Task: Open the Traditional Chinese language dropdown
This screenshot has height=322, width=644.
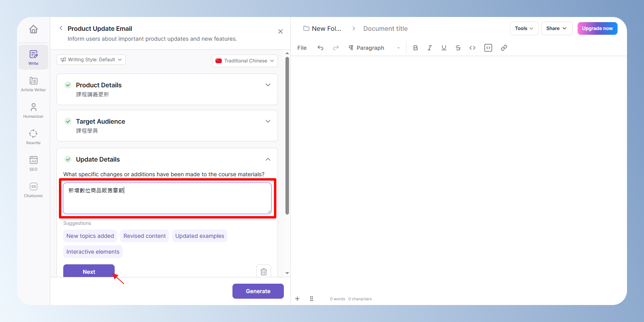Action: click(245, 61)
